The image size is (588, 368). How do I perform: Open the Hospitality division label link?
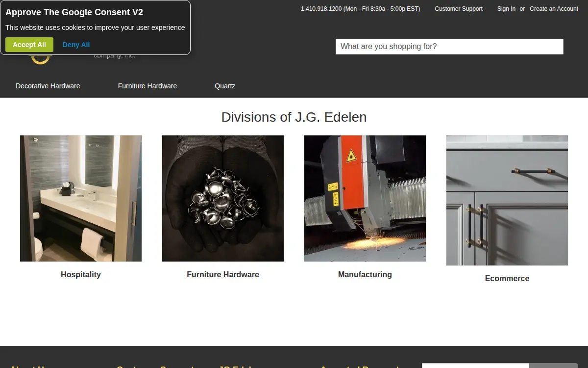point(81,274)
